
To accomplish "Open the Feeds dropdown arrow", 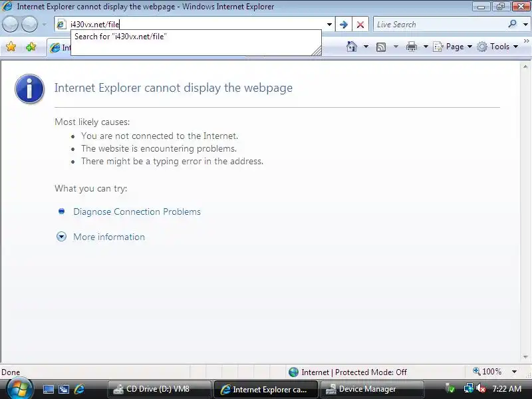I will click(396, 47).
